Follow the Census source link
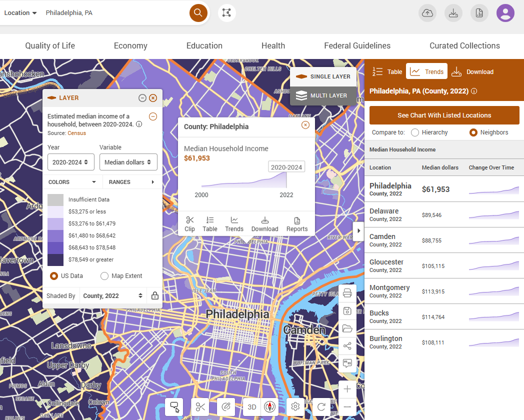Viewport: 524px width, 420px height. coord(77,133)
